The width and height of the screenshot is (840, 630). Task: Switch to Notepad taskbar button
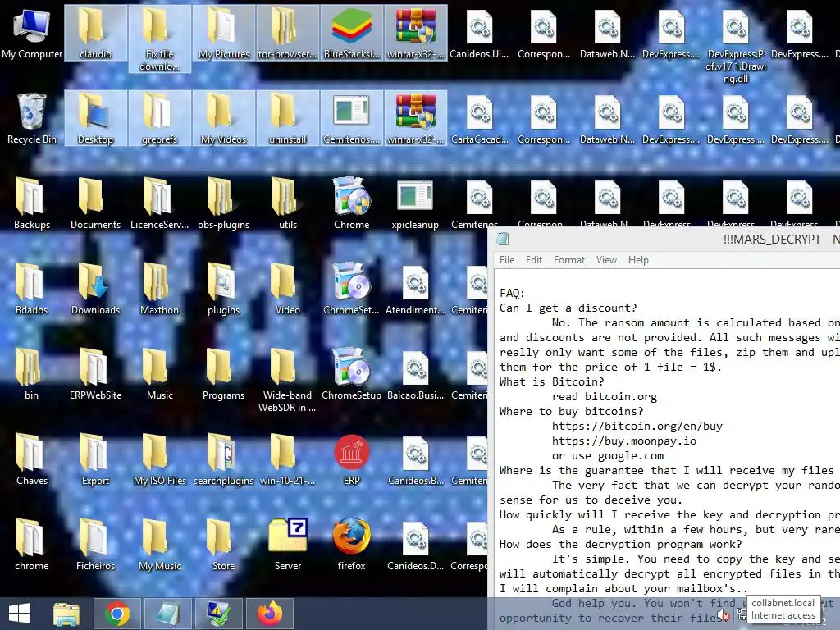pyautogui.click(x=167, y=614)
